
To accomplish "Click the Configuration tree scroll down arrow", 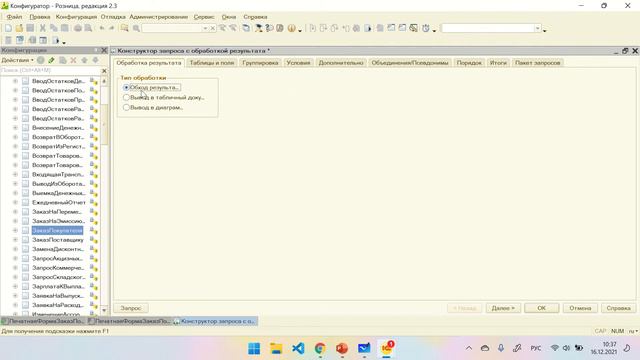I will coord(104,310).
